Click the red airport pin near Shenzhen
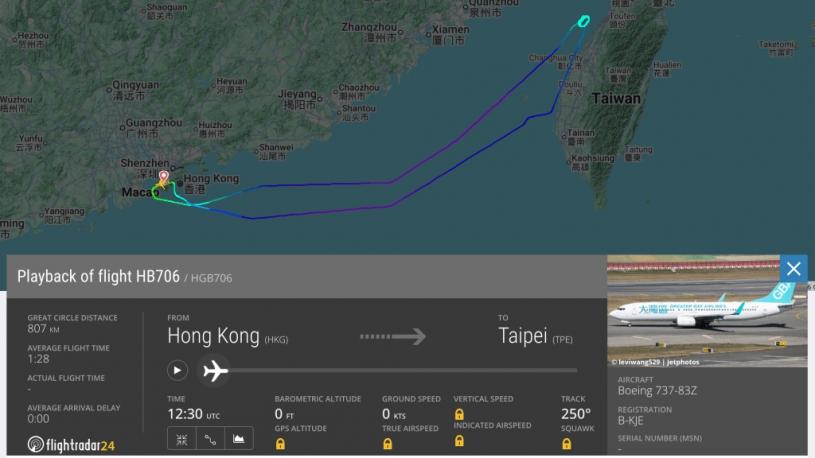The image size is (815, 458). coord(164,177)
